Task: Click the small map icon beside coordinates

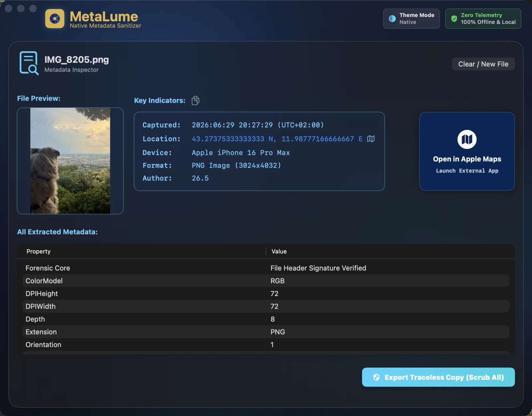Action: (371, 139)
